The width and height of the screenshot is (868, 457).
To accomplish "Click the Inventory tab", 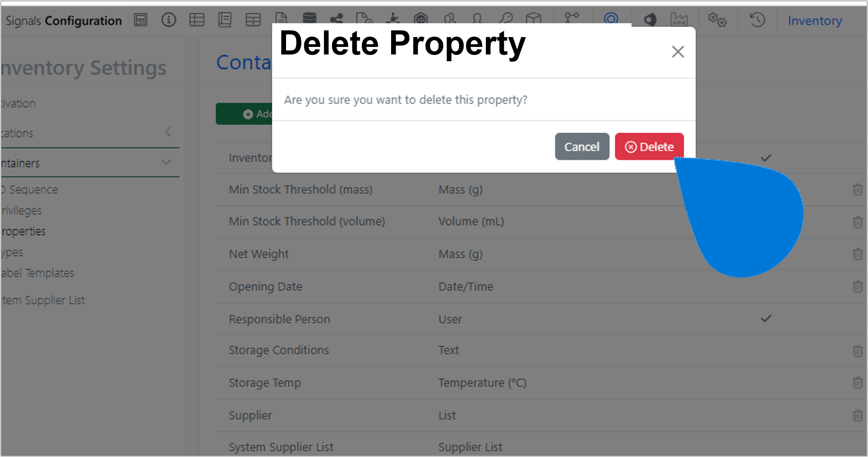I will point(815,21).
